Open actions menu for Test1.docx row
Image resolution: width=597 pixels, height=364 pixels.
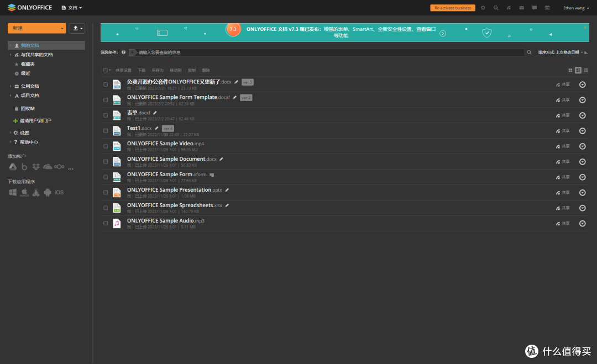click(583, 131)
